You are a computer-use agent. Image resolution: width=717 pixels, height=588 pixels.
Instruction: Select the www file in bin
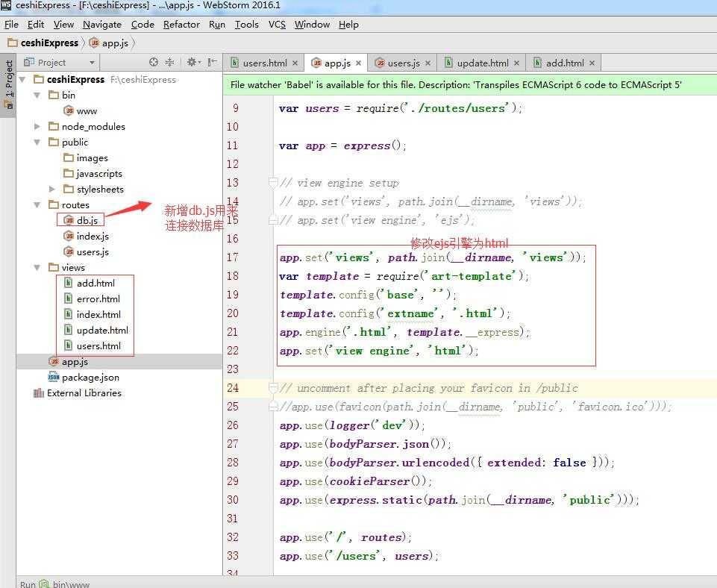[81, 110]
